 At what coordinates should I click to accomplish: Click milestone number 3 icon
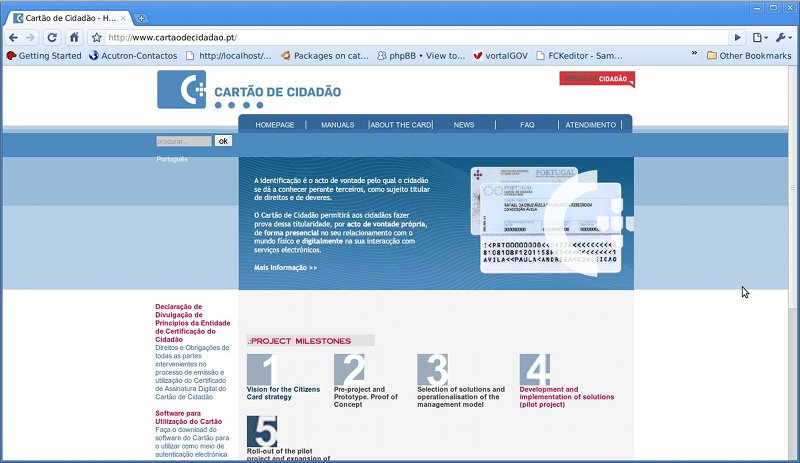433,370
